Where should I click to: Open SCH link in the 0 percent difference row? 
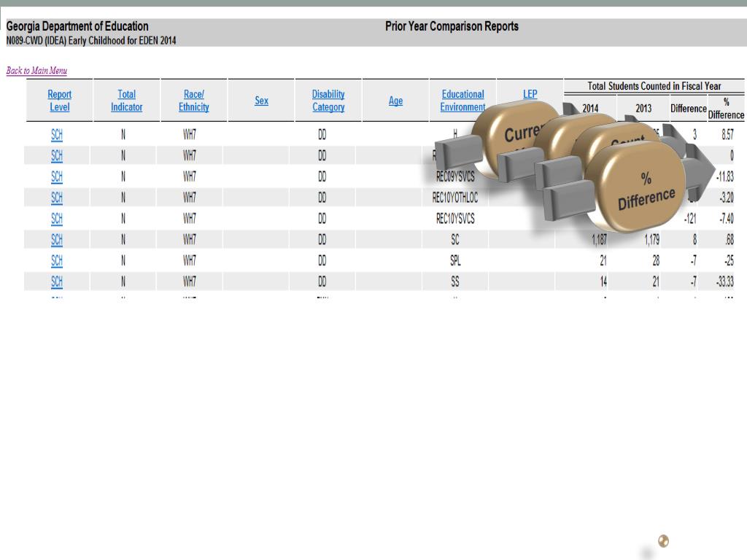(x=57, y=156)
